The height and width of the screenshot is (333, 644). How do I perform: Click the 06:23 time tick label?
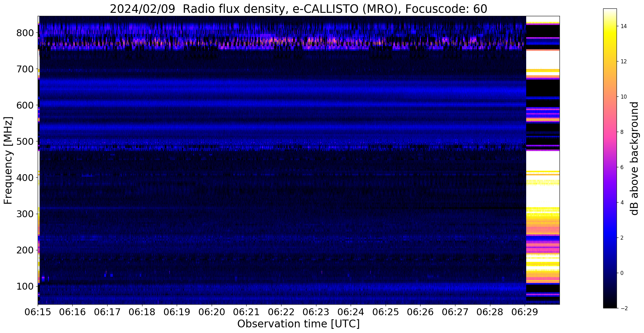[316, 312]
